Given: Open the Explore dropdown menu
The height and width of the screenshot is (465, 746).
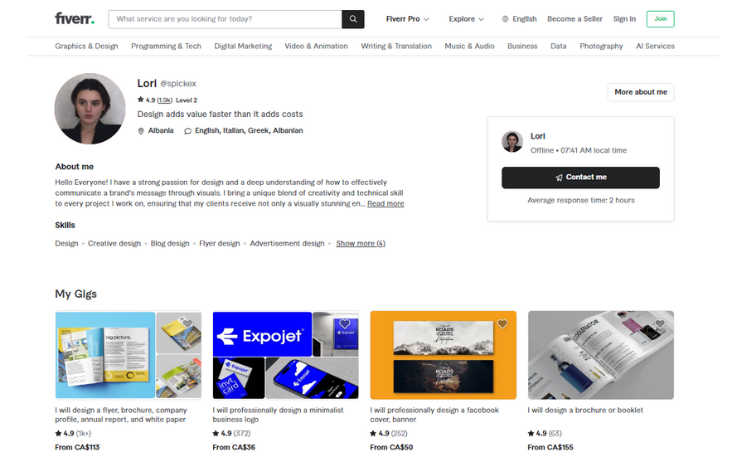Looking at the screenshot, I should 466,19.
